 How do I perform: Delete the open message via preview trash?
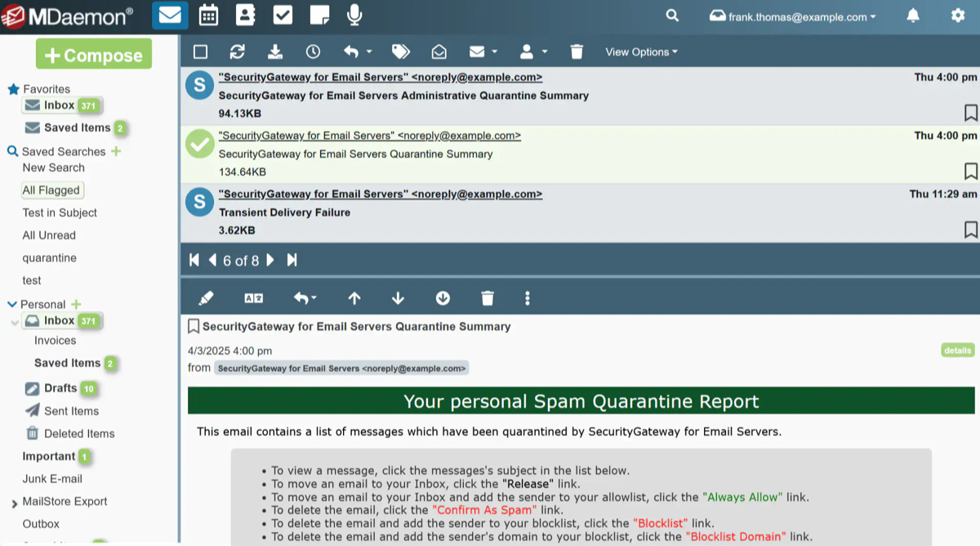tap(488, 298)
